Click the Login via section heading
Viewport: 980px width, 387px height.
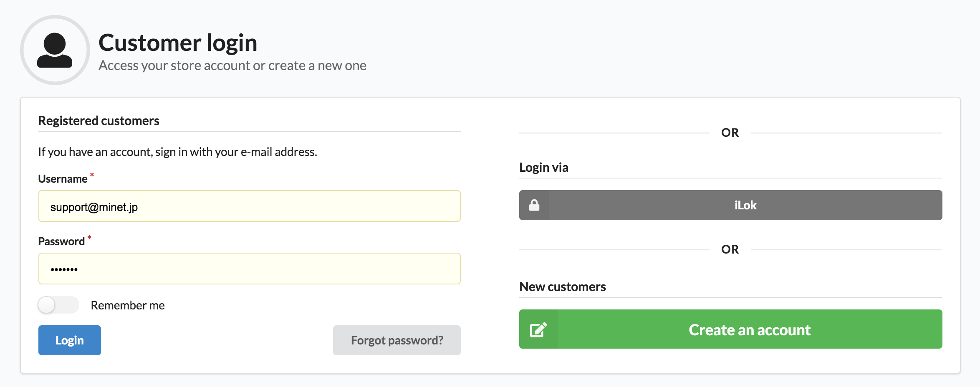[x=544, y=168]
